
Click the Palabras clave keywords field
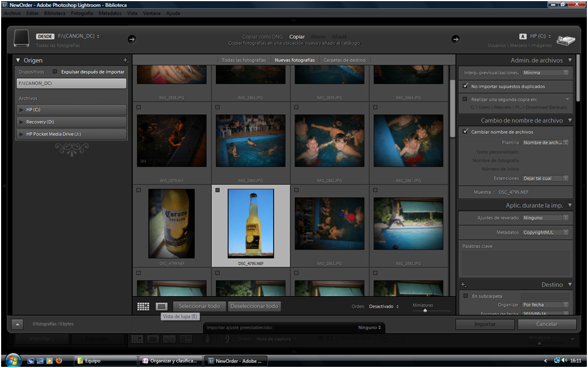515,263
